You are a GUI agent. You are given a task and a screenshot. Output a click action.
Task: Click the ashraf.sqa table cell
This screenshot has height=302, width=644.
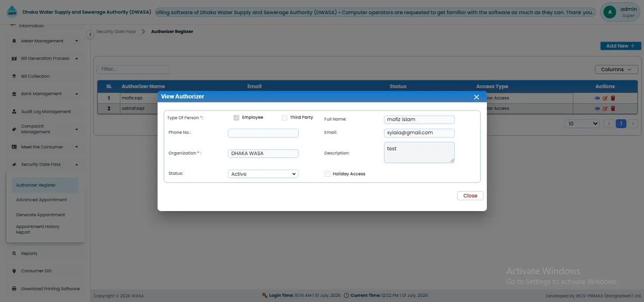tap(133, 109)
